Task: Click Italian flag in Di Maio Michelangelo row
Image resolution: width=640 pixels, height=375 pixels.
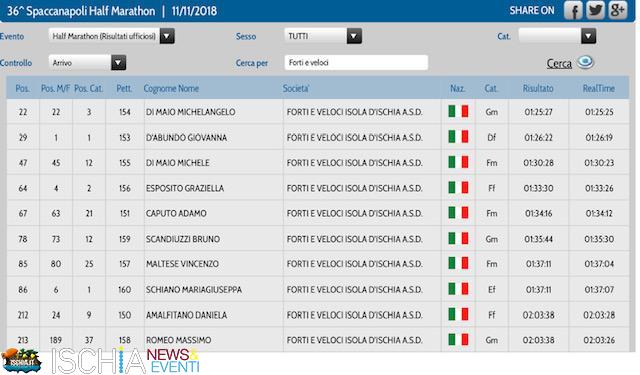Action: click(458, 111)
